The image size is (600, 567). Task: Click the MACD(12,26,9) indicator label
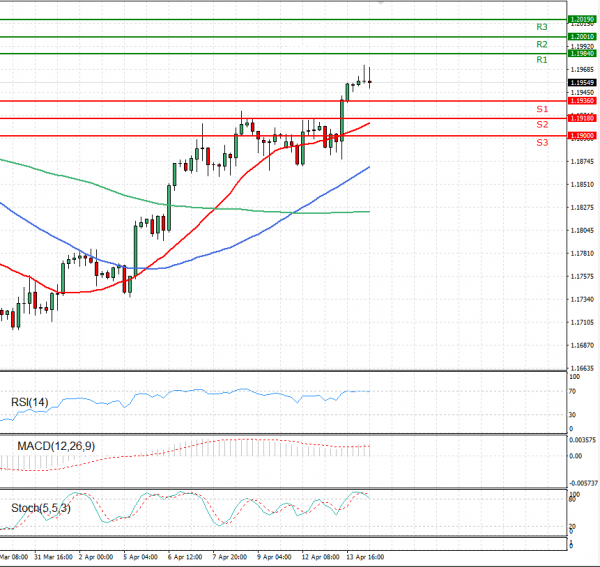pyautogui.click(x=56, y=446)
